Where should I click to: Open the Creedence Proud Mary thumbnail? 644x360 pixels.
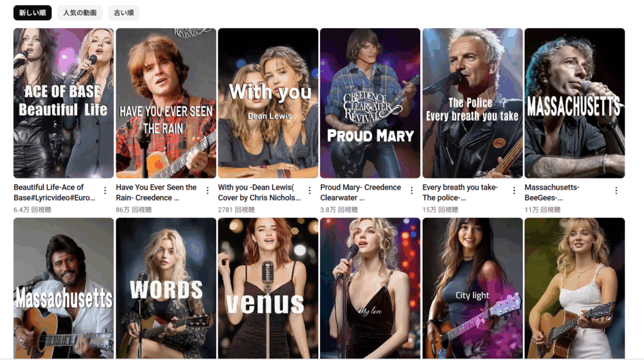coord(370,103)
